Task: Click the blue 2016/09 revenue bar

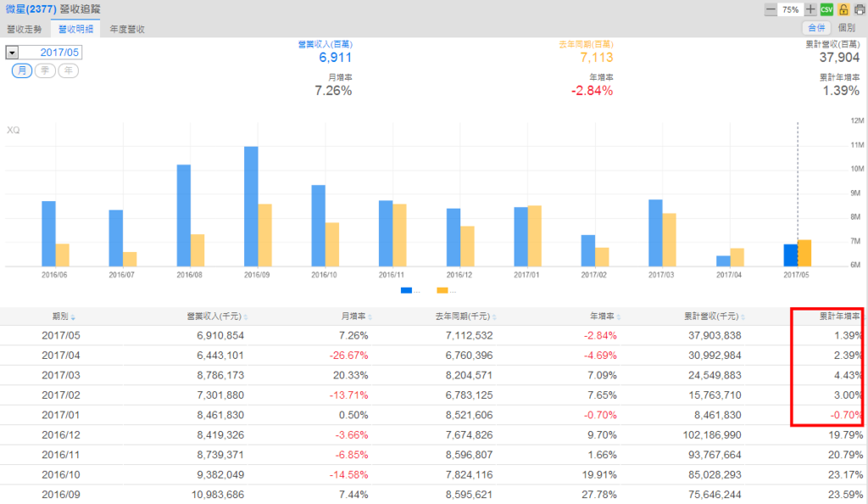Action: (x=251, y=206)
